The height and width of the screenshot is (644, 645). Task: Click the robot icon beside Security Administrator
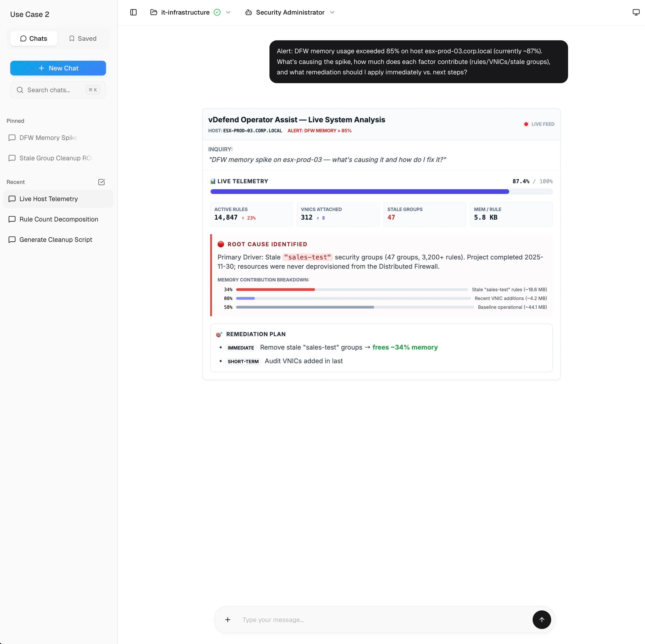click(x=248, y=12)
